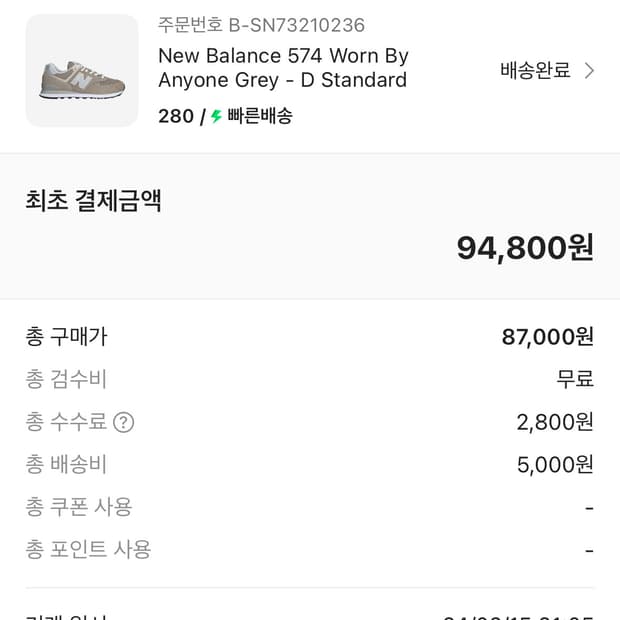Tap the 총 검수비 label
The width and height of the screenshot is (620, 620).
pyautogui.click(x=66, y=379)
